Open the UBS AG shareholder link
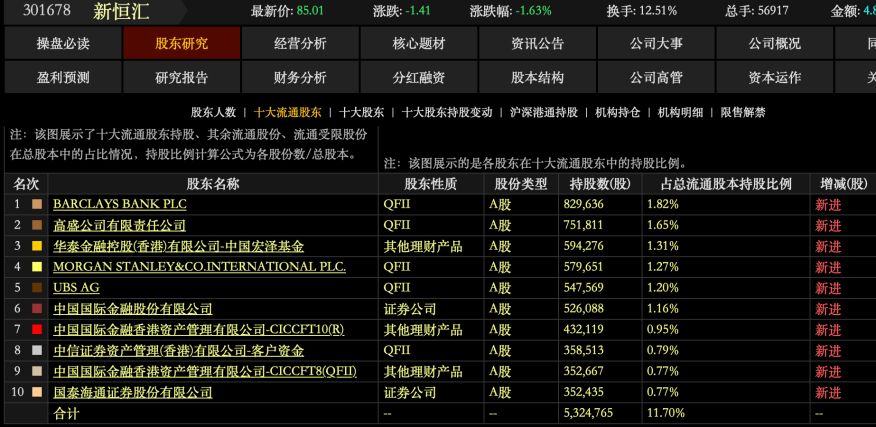 click(x=76, y=288)
